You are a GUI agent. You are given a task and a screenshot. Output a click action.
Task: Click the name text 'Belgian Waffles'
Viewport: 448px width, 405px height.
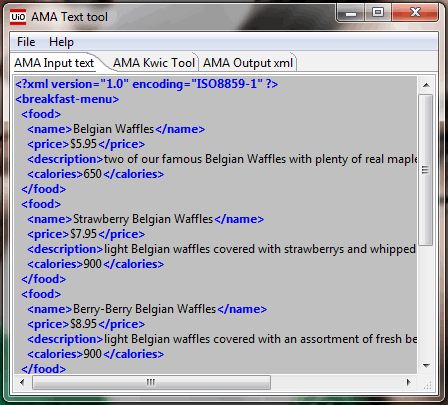tap(113, 129)
